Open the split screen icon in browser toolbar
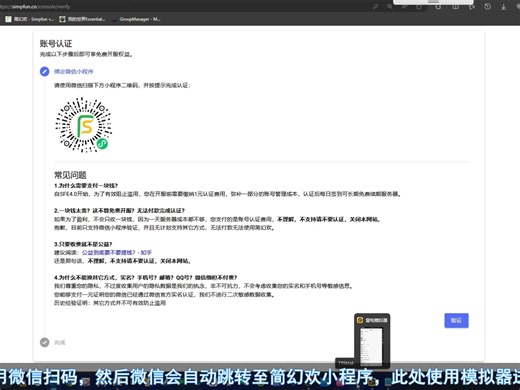 point(455,6)
